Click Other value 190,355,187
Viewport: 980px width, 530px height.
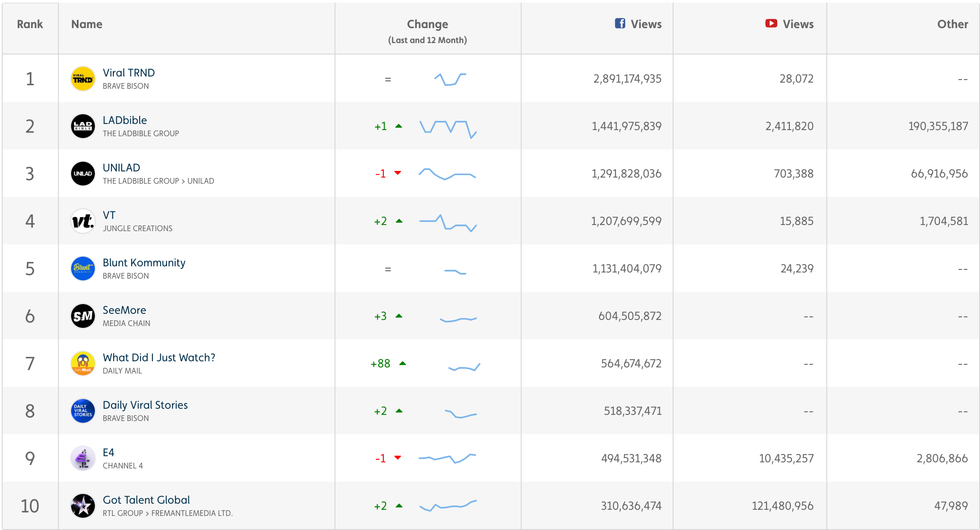tap(938, 126)
